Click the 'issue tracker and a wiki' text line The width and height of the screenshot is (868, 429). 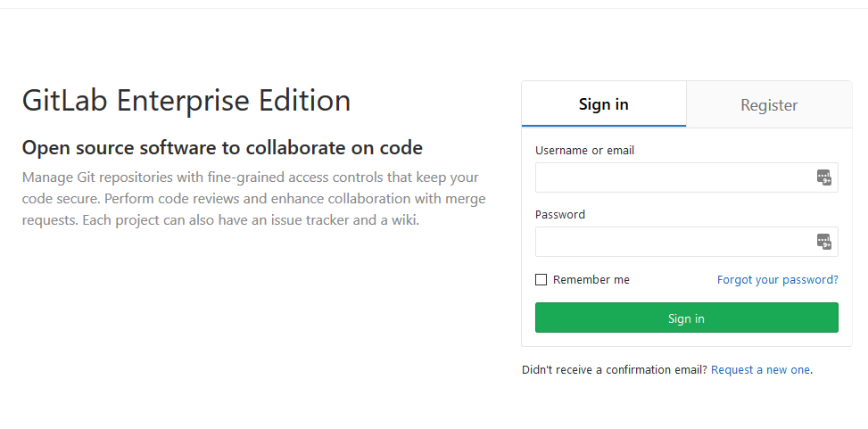[x=220, y=220]
